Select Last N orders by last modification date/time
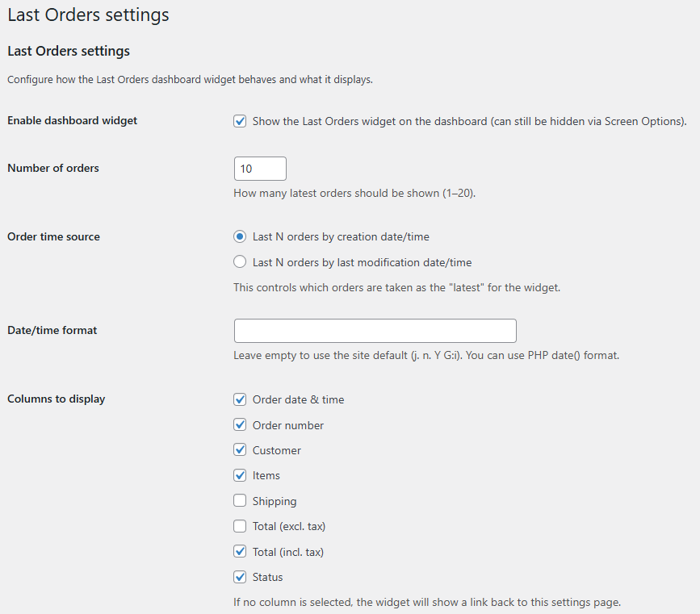The height and width of the screenshot is (614, 700). click(240, 262)
